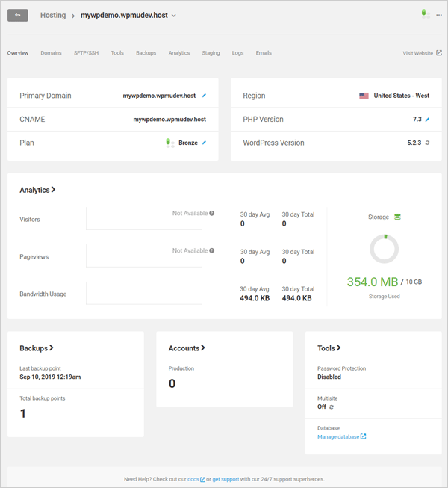Viewport: 448px width, 488px height.
Task: Click the Pageviews Not Available help icon
Action: [212, 251]
